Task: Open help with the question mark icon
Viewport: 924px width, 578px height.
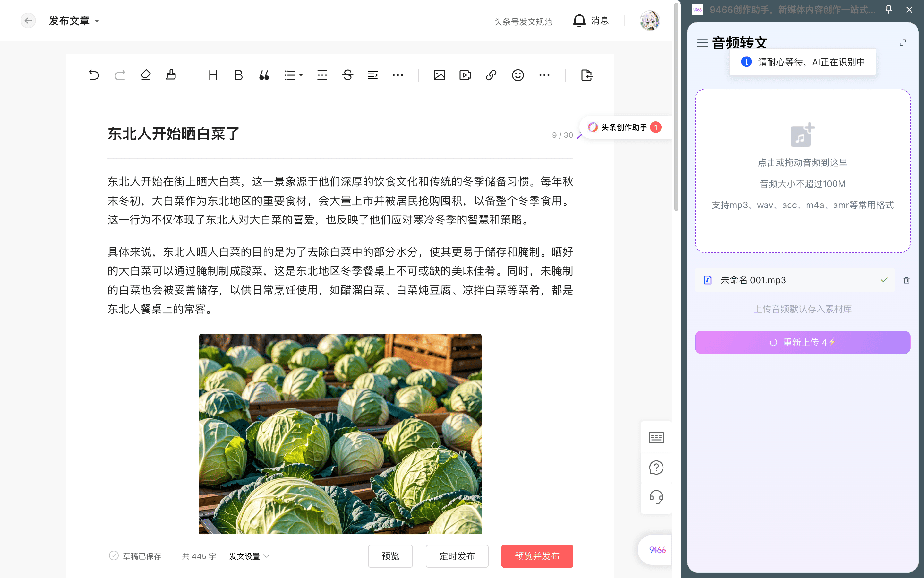Action: (656, 467)
